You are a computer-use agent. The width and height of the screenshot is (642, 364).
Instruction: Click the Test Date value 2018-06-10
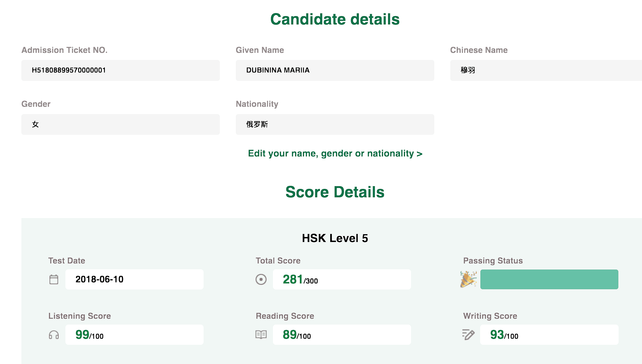[x=134, y=279]
